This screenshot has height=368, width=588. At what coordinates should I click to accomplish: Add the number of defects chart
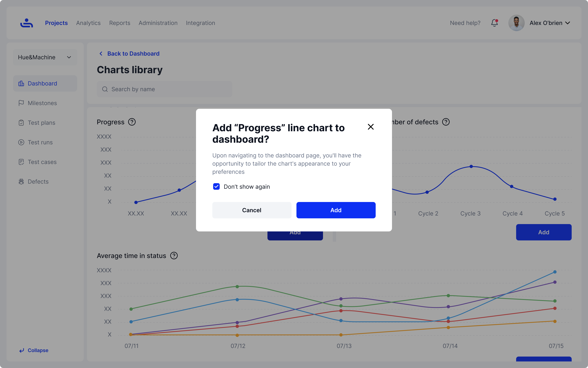click(x=543, y=232)
